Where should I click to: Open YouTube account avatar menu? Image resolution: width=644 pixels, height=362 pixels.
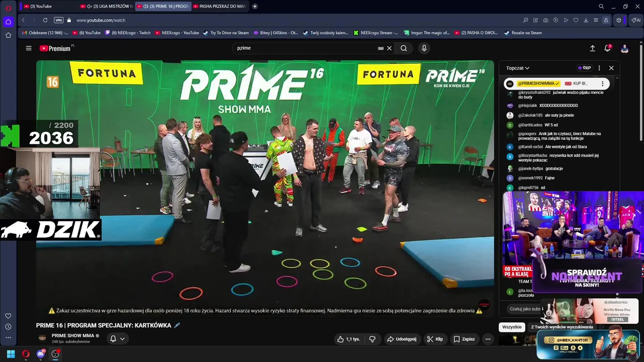[x=624, y=48]
